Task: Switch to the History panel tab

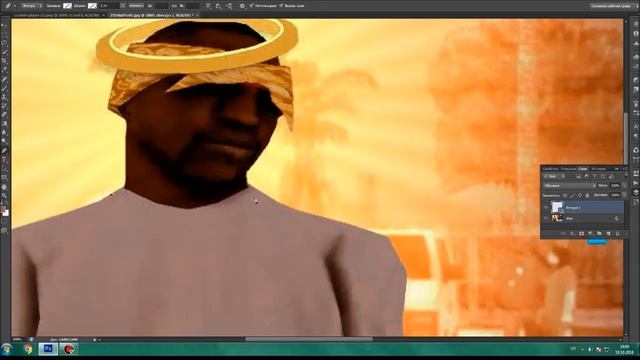Action: click(x=598, y=169)
